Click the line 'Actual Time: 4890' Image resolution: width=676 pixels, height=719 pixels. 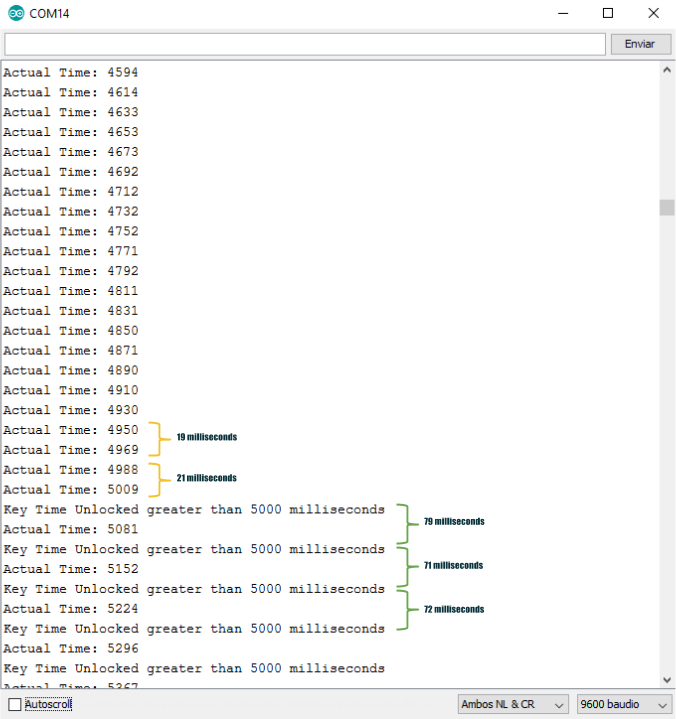click(71, 371)
